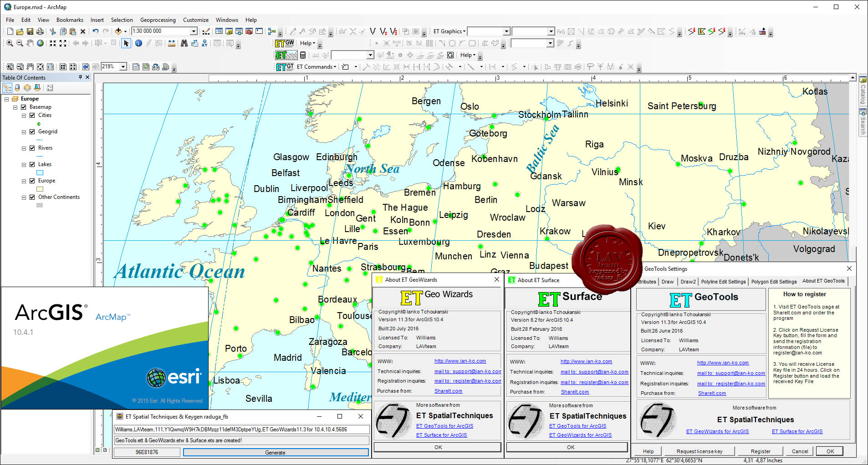Screen dimensions: 868x465
Task: Open a map document with Open icon
Action: [20, 31]
